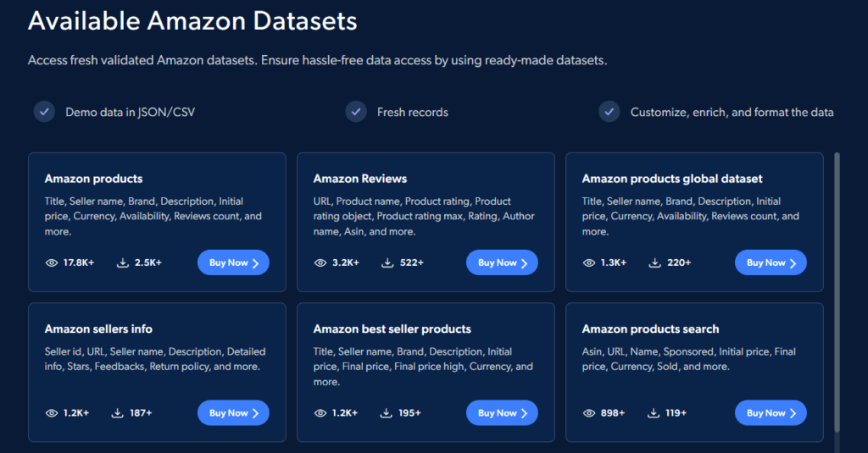Click the Amazon Reviews card description text
868x453 pixels.
point(424,216)
